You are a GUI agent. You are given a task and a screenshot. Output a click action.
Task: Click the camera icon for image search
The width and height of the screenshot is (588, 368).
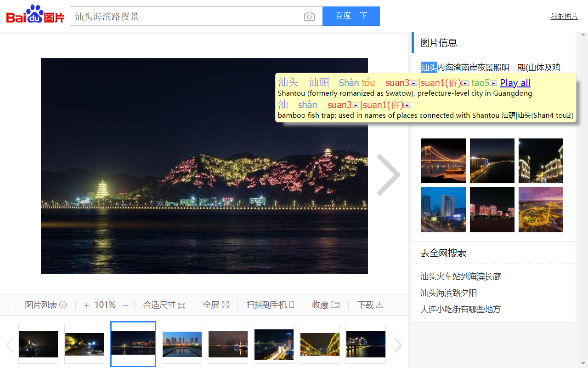pos(309,16)
